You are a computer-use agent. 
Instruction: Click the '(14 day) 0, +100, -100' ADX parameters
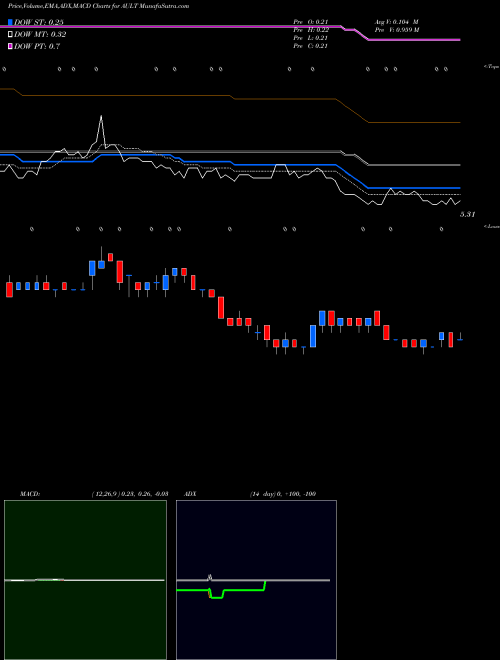tap(283, 494)
